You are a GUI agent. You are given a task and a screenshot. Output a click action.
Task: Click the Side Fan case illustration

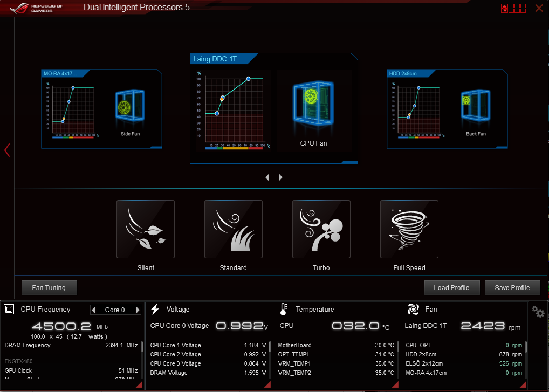coord(130,105)
